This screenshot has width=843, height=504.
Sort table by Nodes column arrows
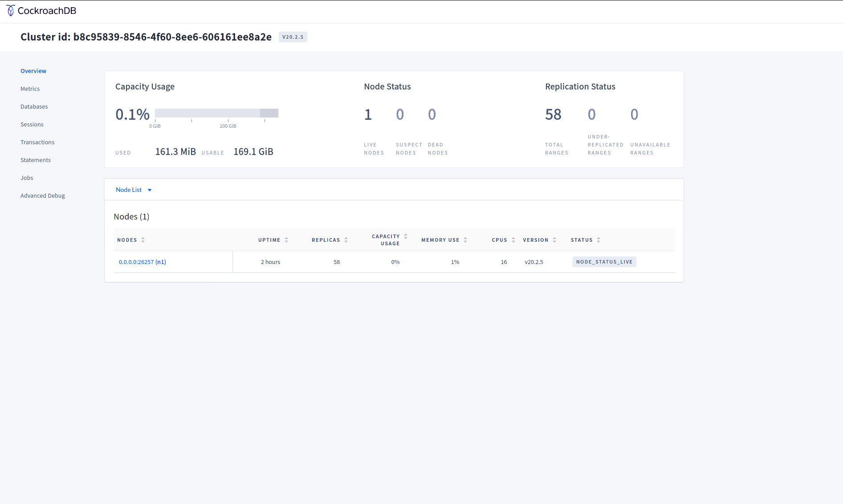[143, 240]
